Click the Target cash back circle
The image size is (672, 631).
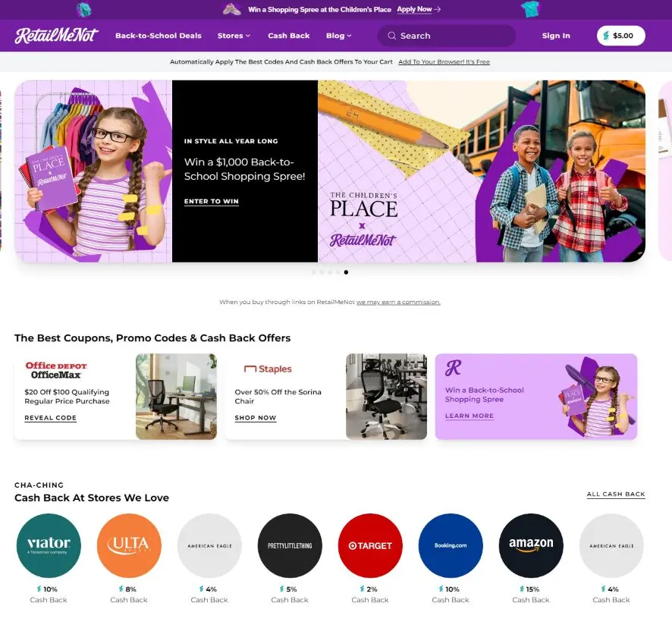(x=370, y=545)
